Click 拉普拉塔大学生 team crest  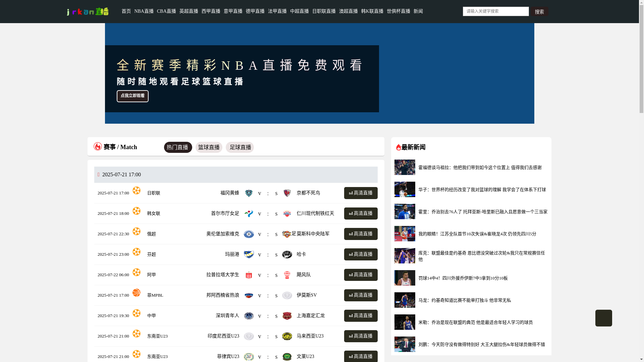[249, 275]
